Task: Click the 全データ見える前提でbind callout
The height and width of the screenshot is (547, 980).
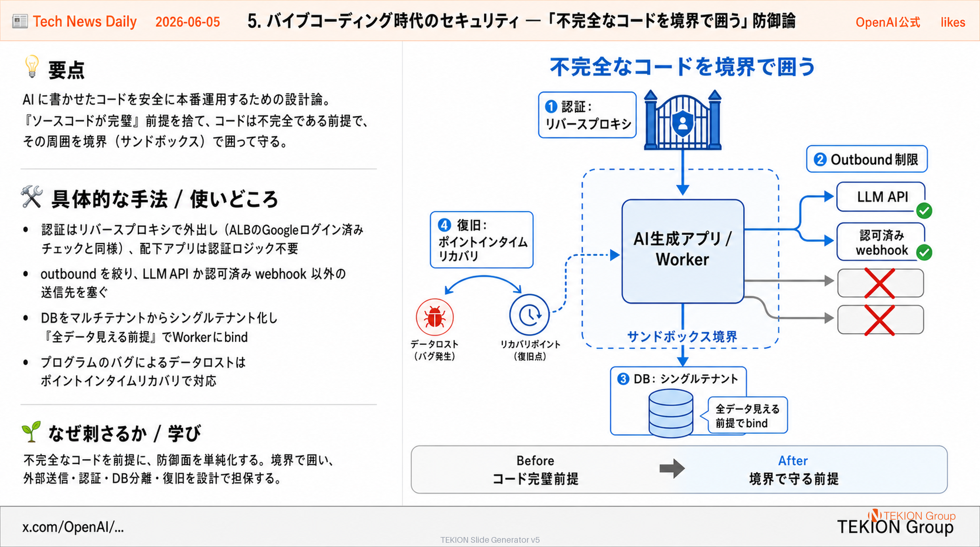Action: point(746,415)
